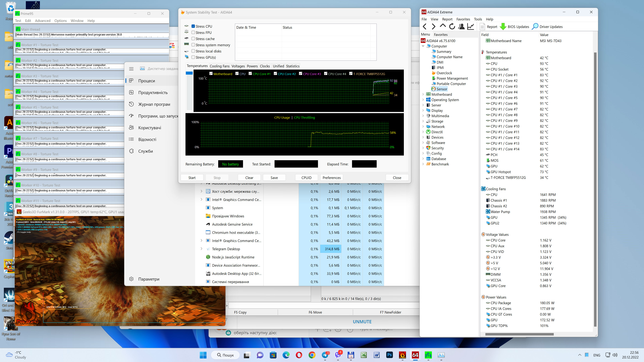This screenshot has height=362, width=644.
Task: Expand the Network tree node
Action: (x=423, y=127)
